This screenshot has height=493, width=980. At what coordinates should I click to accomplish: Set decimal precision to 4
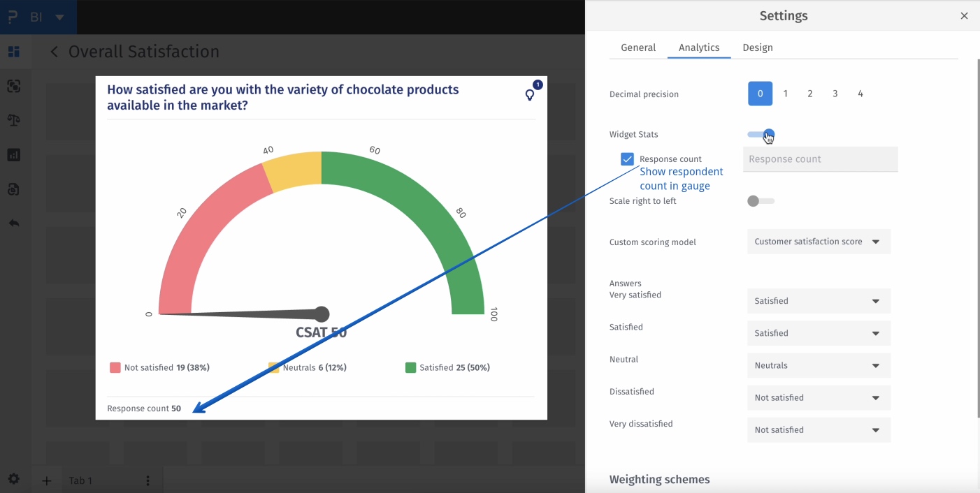[x=860, y=94]
